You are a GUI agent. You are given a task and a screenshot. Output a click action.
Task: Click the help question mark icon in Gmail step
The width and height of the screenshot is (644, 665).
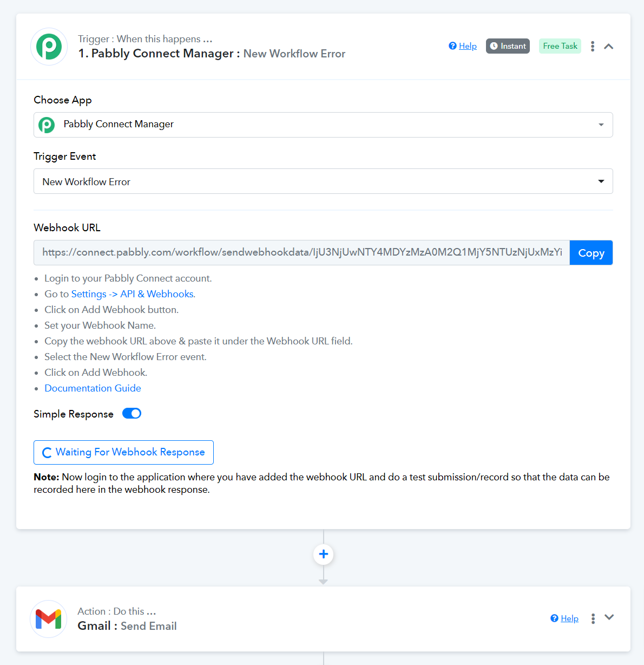pyautogui.click(x=554, y=618)
